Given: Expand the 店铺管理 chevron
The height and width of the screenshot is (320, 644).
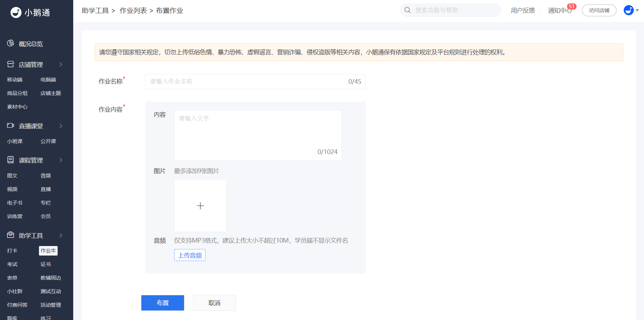Looking at the screenshot, I should [x=61, y=64].
